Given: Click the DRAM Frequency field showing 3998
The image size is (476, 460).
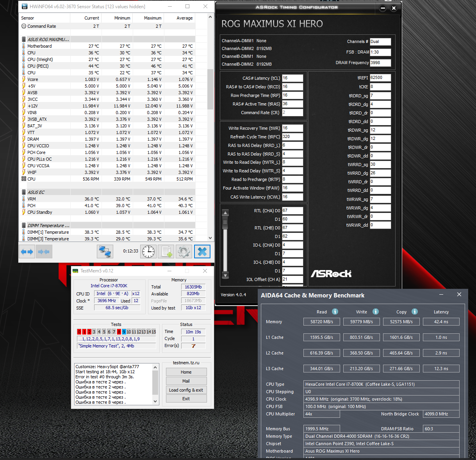Looking at the screenshot, I should (x=380, y=63).
